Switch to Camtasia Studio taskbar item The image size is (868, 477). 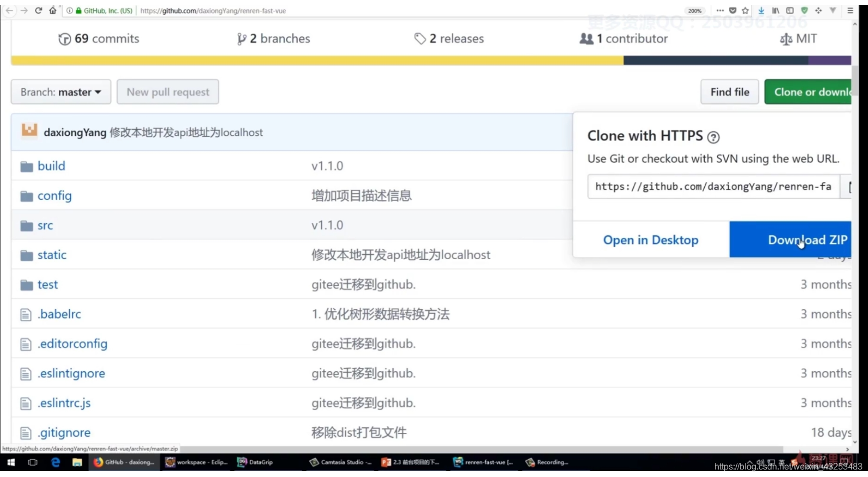tap(340, 462)
